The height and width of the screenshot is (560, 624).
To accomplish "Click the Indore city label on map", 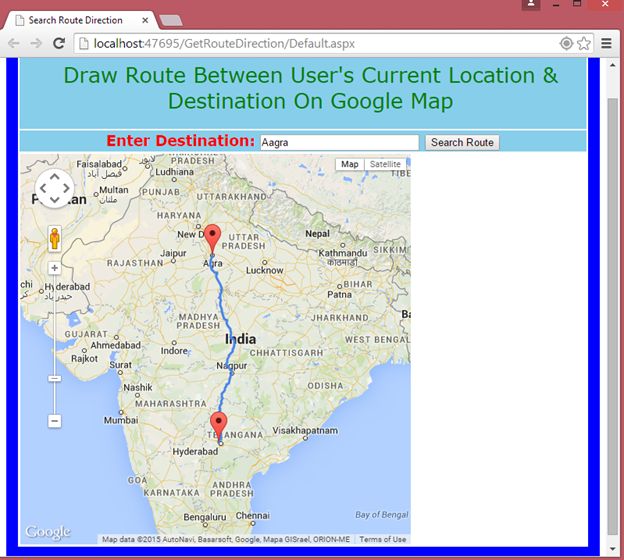I will pos(174,351).
